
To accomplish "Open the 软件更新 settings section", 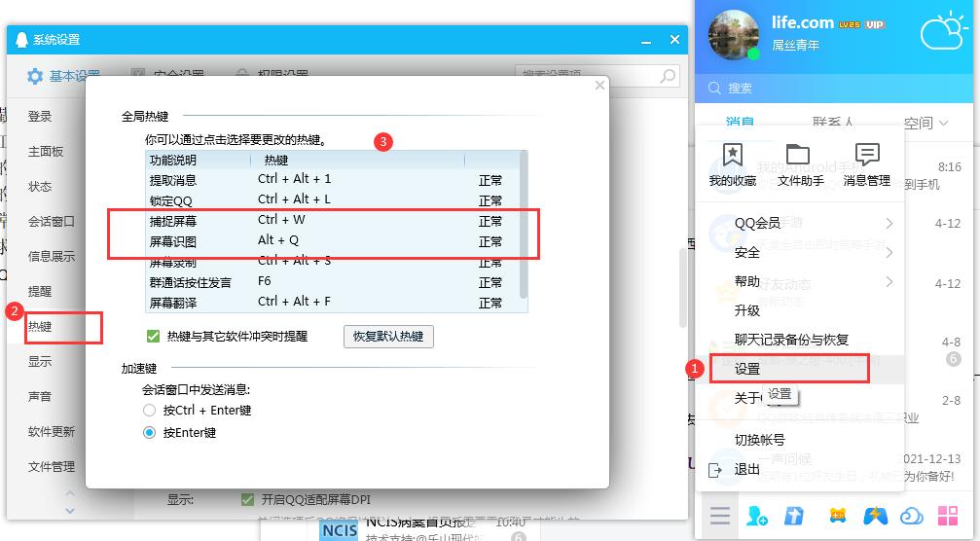I will click(52, 431).
